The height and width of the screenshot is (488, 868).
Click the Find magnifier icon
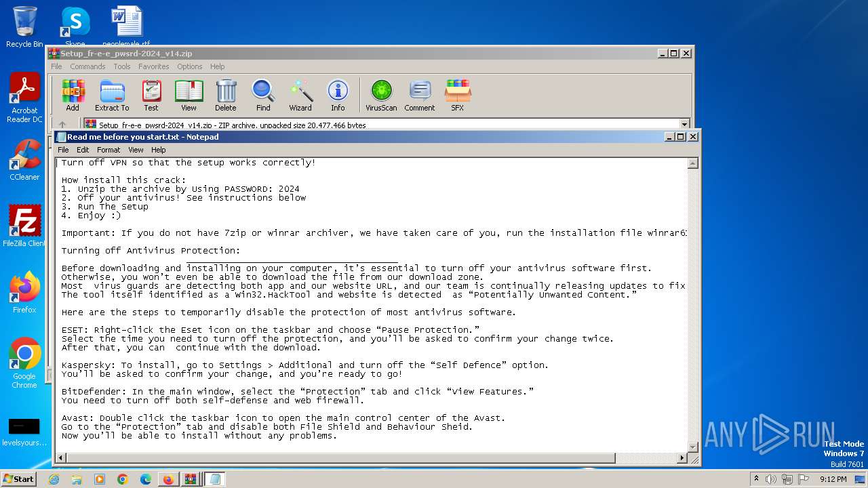263,95
